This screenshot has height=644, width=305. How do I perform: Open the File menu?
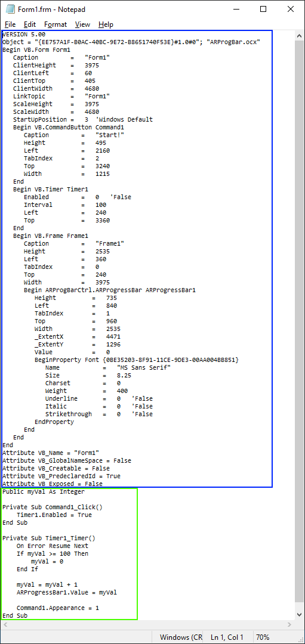click(10, 24)
